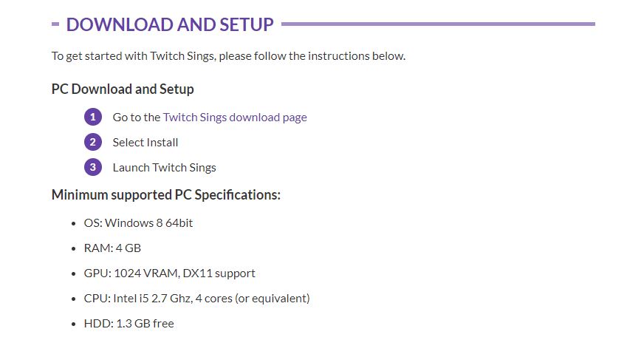Click the Select Install step text

click(x=145, y=143)
